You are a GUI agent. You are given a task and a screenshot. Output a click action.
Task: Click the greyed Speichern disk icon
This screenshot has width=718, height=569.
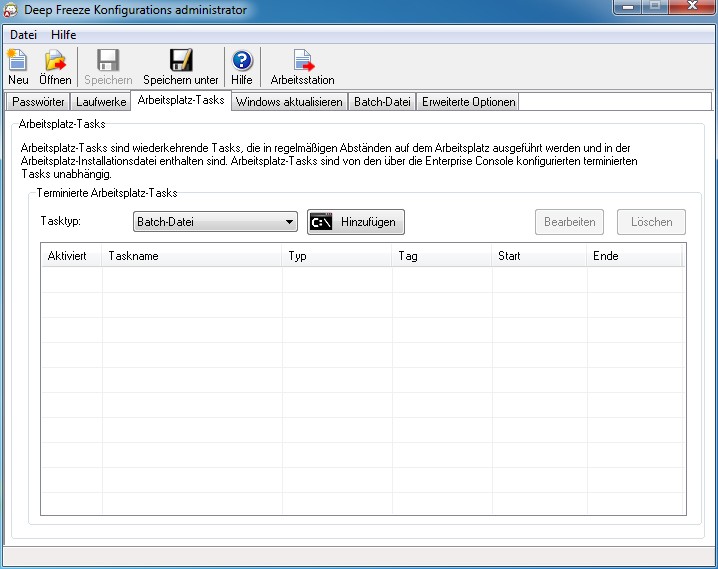(x=108, y=61)
